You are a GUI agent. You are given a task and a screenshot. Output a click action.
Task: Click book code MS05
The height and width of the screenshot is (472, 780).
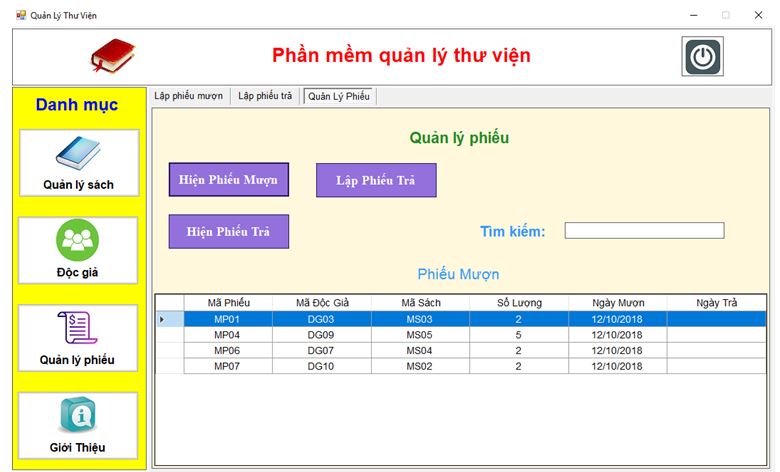(x=420, y=335)
